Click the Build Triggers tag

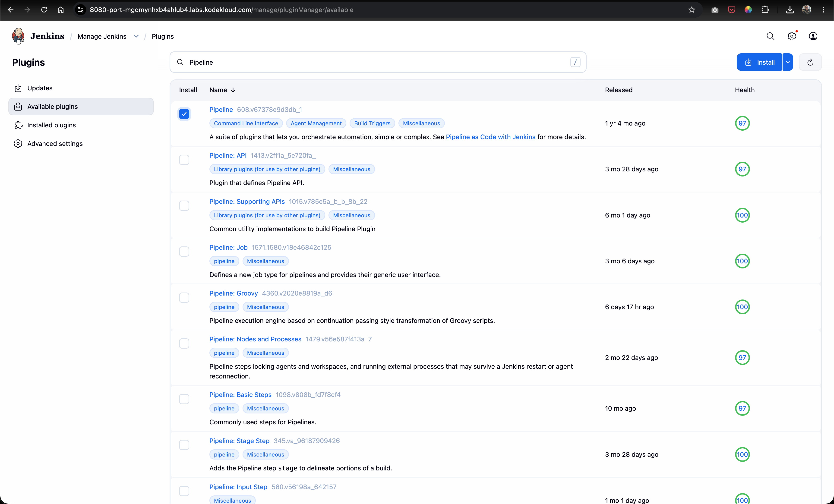click(x=372, y=123)
